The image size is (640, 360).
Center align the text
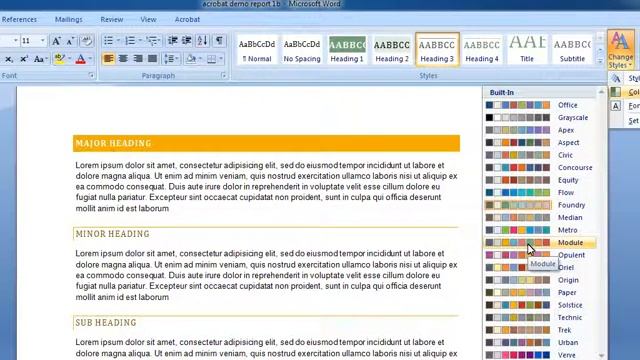(x=123, y=59)
